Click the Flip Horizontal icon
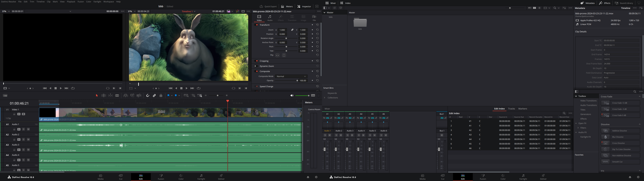Screen dimensions: 644x181 [278, 55]
